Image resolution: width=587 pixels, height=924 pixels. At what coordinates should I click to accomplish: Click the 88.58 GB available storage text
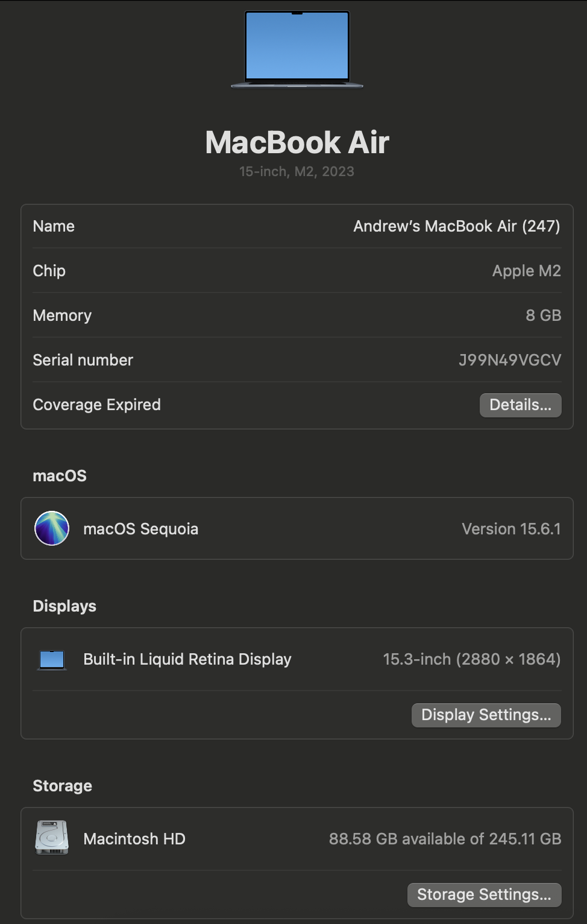pyautogui.click(x=445, y=839)
